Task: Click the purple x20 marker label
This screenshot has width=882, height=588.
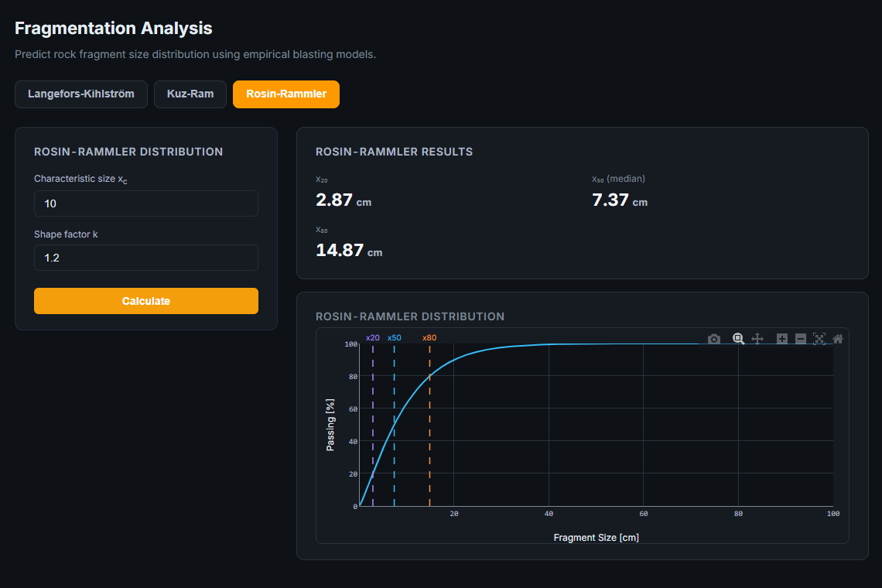Action: [x=372, y=337]
